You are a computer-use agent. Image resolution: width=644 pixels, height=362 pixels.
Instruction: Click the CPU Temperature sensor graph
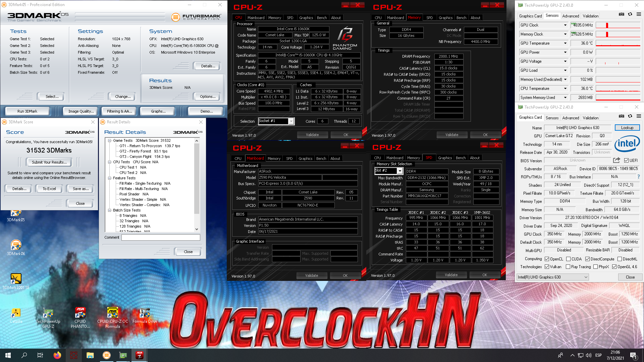[x=618, y=88]
